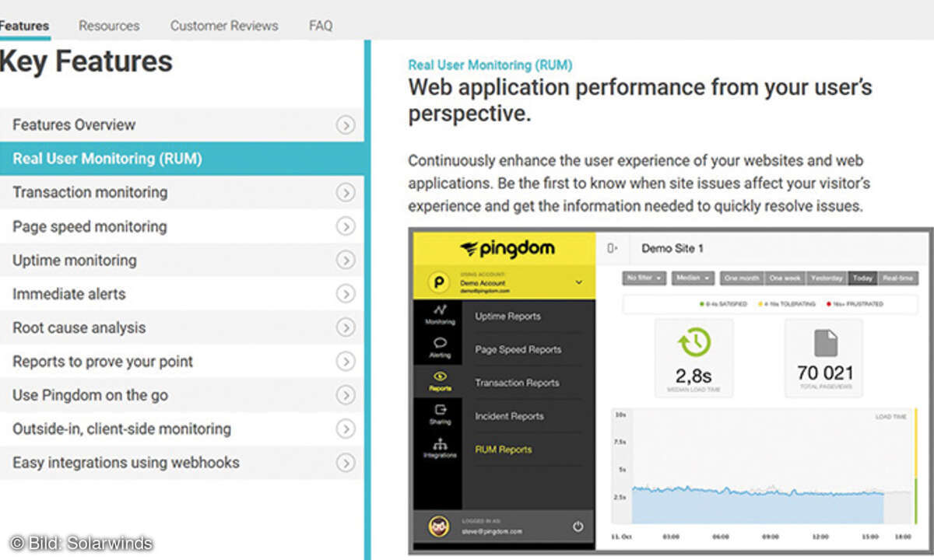Click the round P account icon
This screenshot has width=934, height=560.
pos(439,283)
